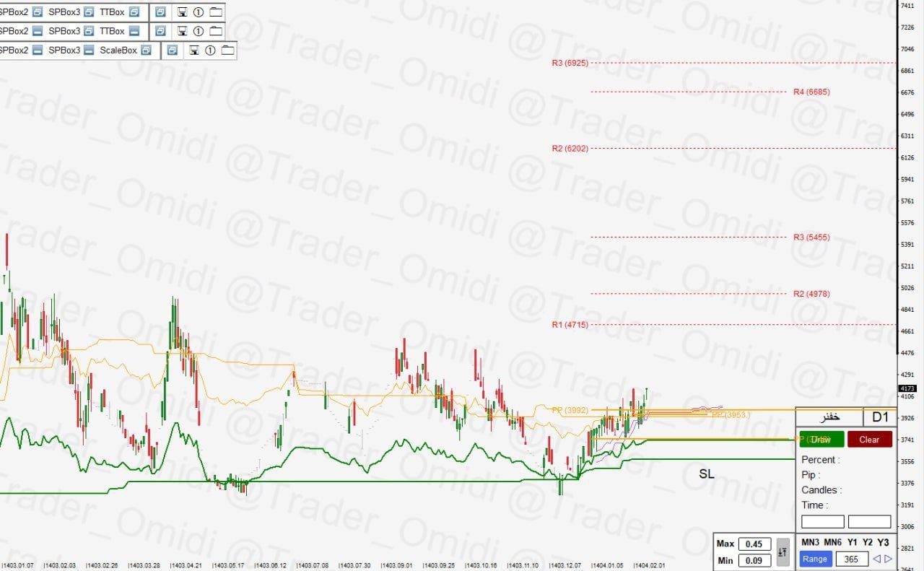Step range forward with the right triangle arrow
The width and height of the screenshot is (924, 571).
pos(889,559)
